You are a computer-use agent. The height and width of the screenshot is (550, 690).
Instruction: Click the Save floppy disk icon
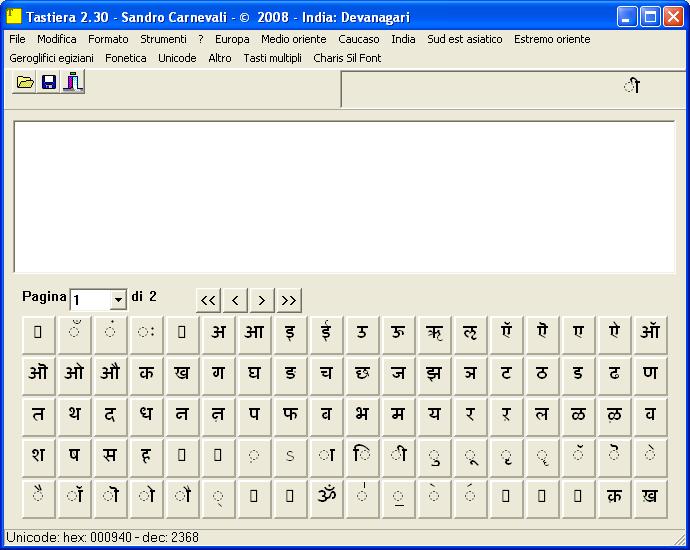[x=48, y=82]
